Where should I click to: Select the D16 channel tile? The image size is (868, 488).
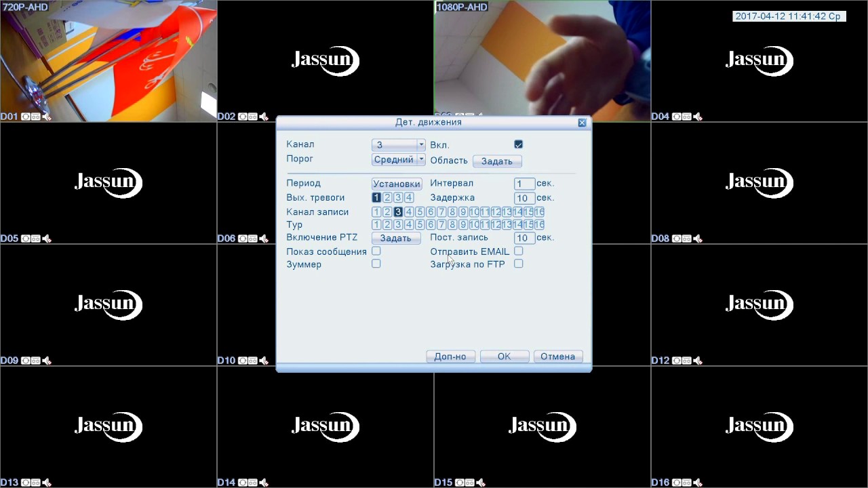coord(759,427)
